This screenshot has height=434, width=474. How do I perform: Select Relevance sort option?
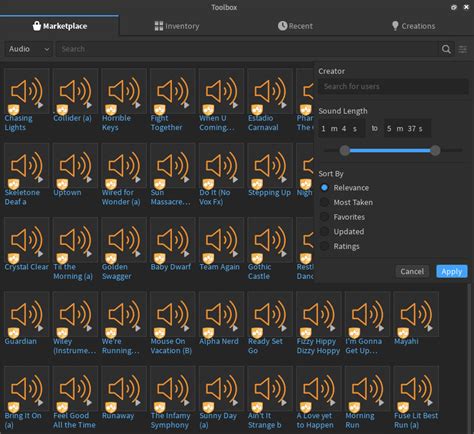324,188
